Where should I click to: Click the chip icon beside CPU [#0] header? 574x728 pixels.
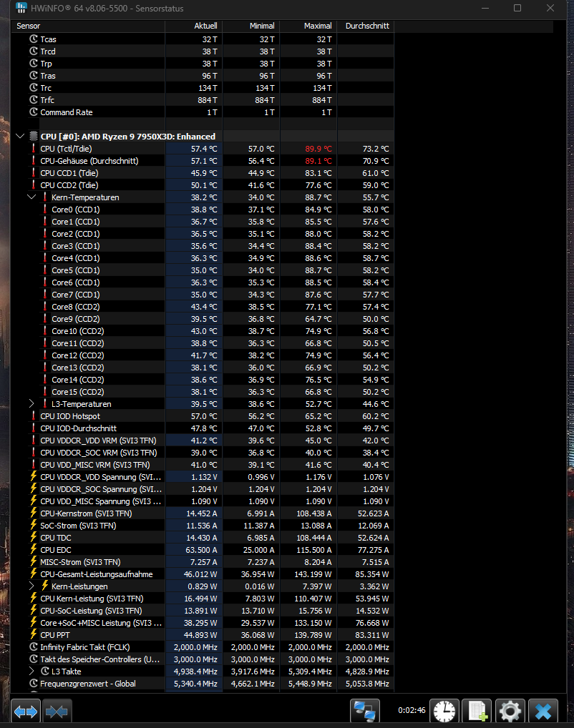point(34,136)
